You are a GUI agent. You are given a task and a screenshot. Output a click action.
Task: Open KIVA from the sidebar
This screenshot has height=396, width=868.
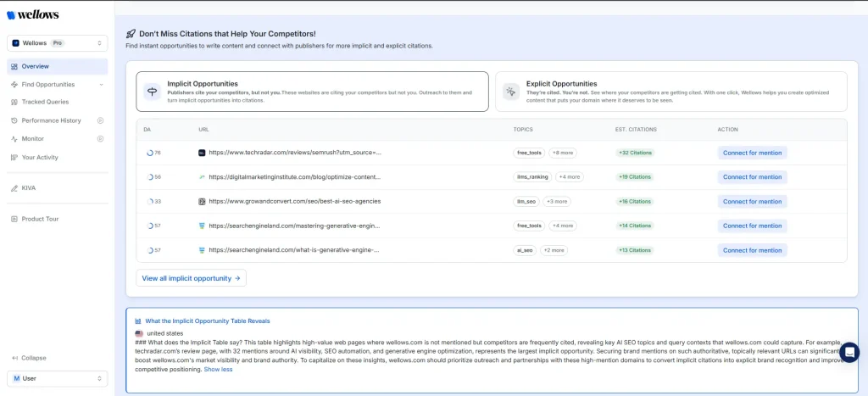(28, 187)
